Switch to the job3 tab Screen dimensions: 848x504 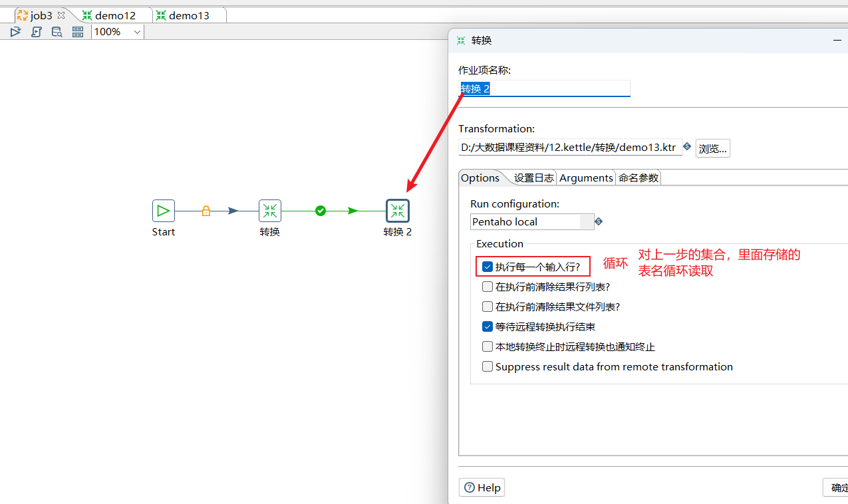[41, 15]
